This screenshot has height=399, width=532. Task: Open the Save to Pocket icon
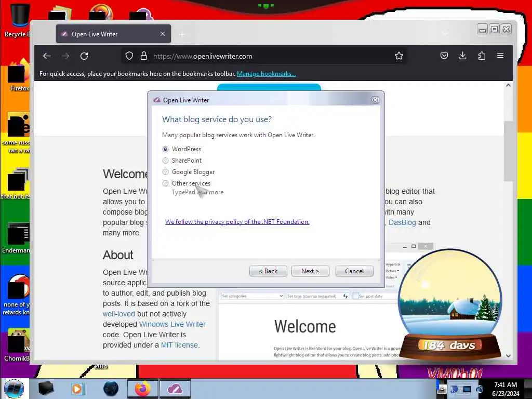[x=444, y=56]
